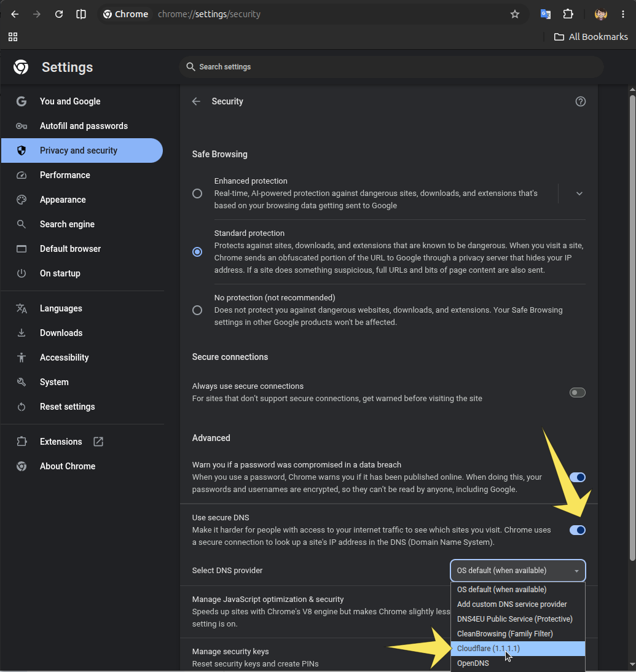This screenshot has width=636, height=672.
Task: Click the Languages translate icon
Action: tap(22, 308)
